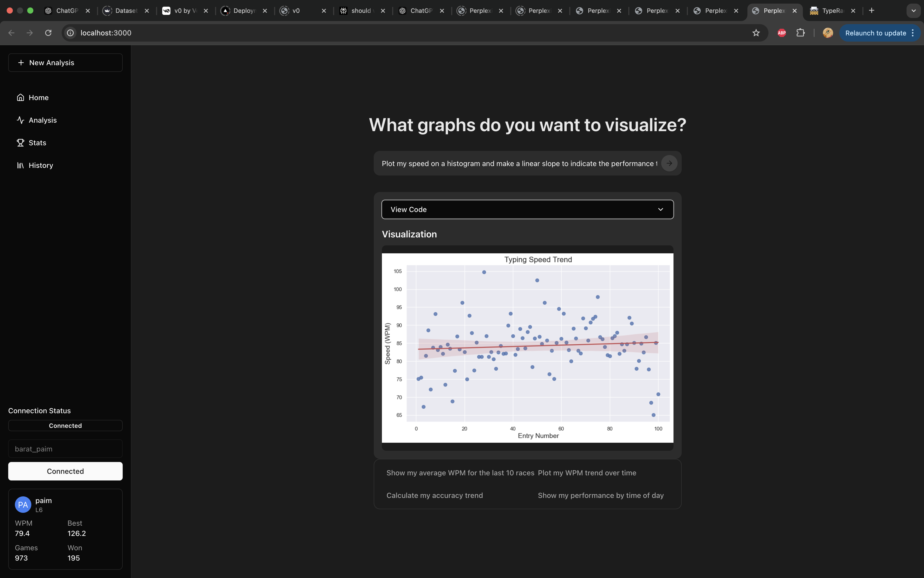Click Calculate my accuracy trend suggestion
Screen dimensions: 924x578
(x=435, y=495)
